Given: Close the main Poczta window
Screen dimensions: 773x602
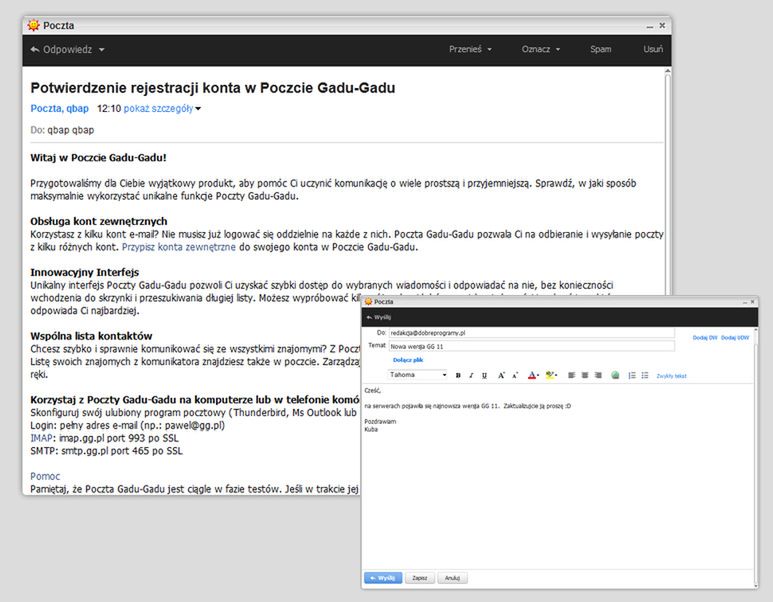Looking at the screenshot, I should click(662, 25).
